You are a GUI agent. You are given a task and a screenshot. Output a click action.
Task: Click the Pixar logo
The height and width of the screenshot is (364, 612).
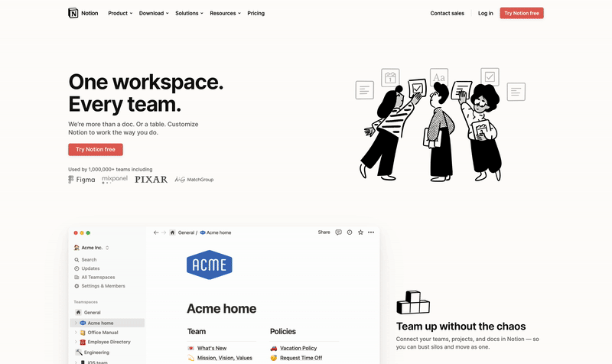pyautogui.click(x=151, y=180)
